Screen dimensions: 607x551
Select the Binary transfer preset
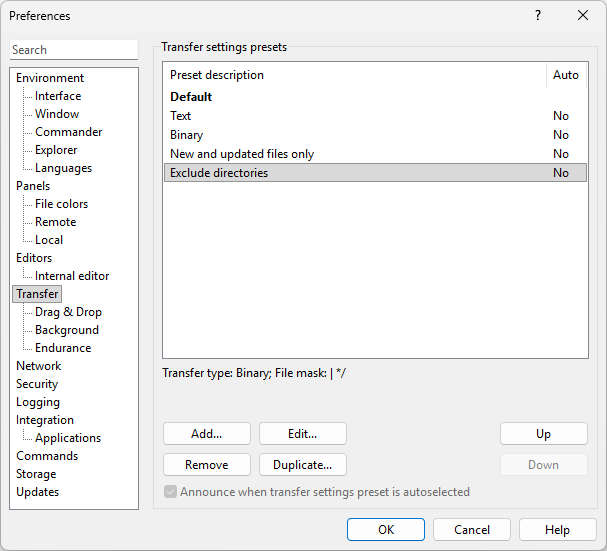pos(187,135)
